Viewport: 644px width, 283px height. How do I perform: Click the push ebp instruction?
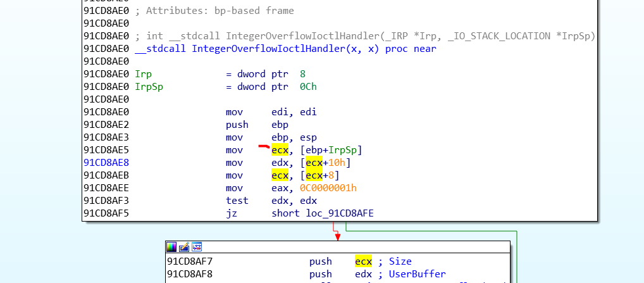tap(237, 125)
